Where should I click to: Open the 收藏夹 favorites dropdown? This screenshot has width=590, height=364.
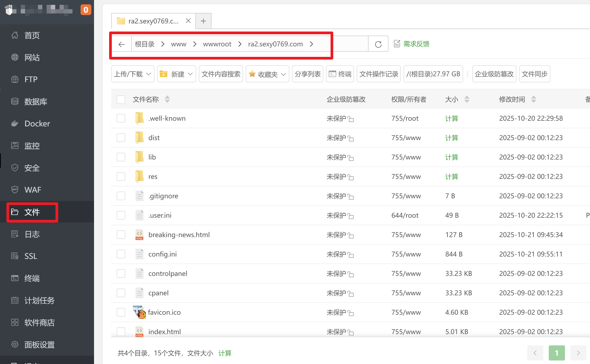pos(267,74)
